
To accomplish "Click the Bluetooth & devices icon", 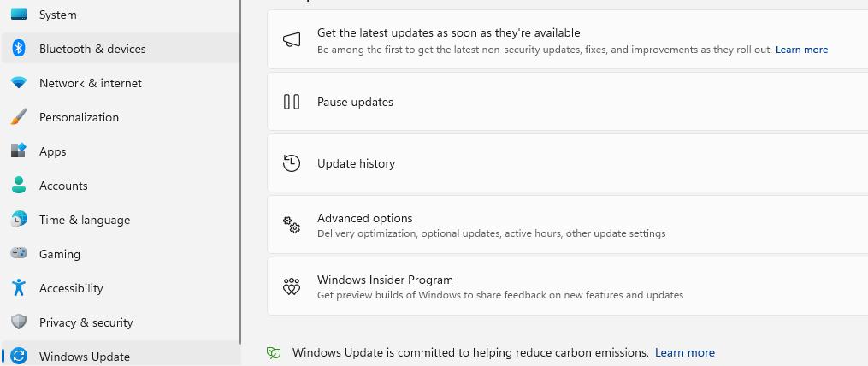I will [x=19, y=49].
